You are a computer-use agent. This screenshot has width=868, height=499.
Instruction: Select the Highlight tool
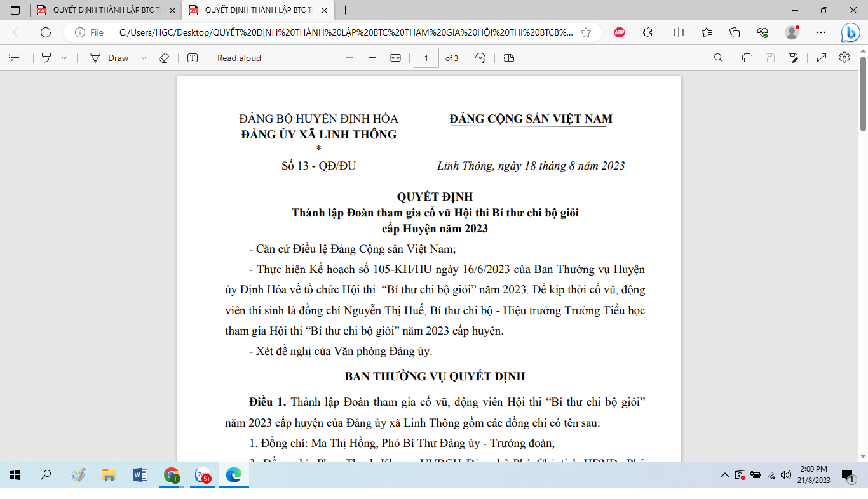pyautogui.click(x=46, y=58)
